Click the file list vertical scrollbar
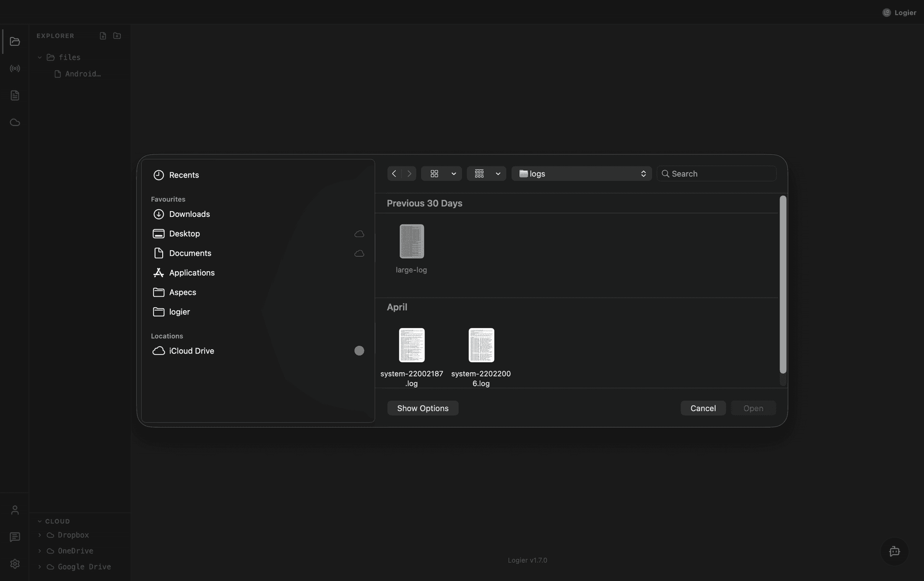This screenshot has width=924, height=581. click(x=783, y=284)
